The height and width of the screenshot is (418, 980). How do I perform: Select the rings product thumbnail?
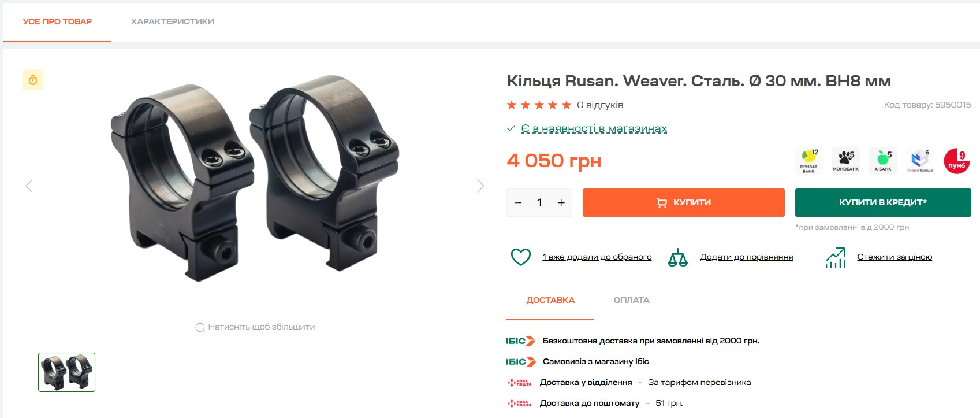click(x=67, y=372)
